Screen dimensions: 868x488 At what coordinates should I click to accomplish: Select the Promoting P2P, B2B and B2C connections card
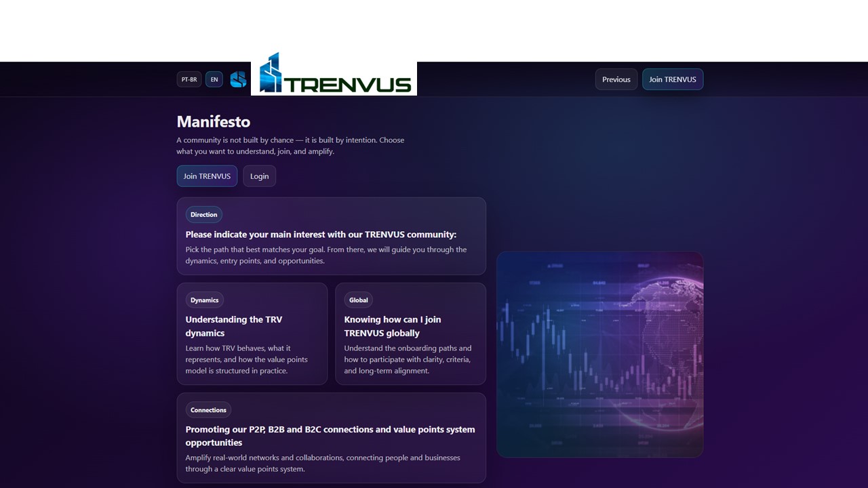pos(332,438)
